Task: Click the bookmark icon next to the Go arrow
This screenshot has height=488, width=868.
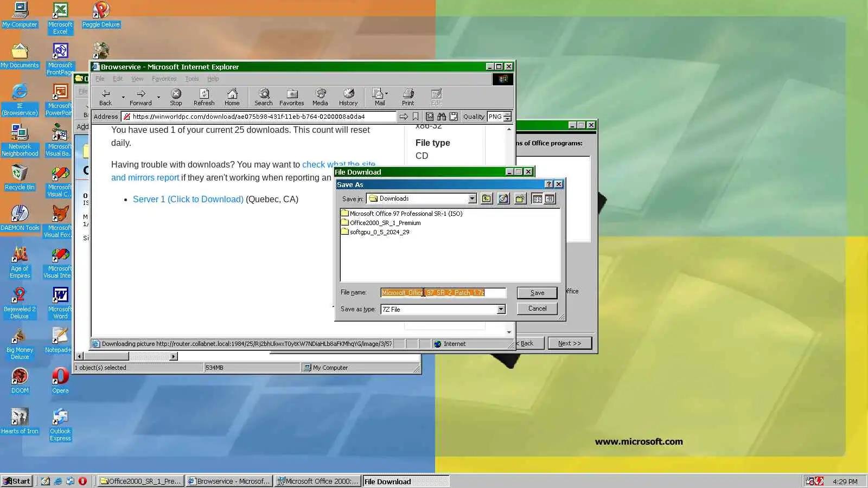Action: [416, 117]
